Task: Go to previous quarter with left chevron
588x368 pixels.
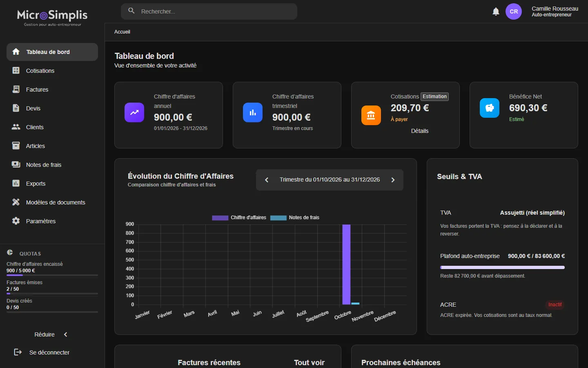Action: pyautogui.click(x=267, y=180)
